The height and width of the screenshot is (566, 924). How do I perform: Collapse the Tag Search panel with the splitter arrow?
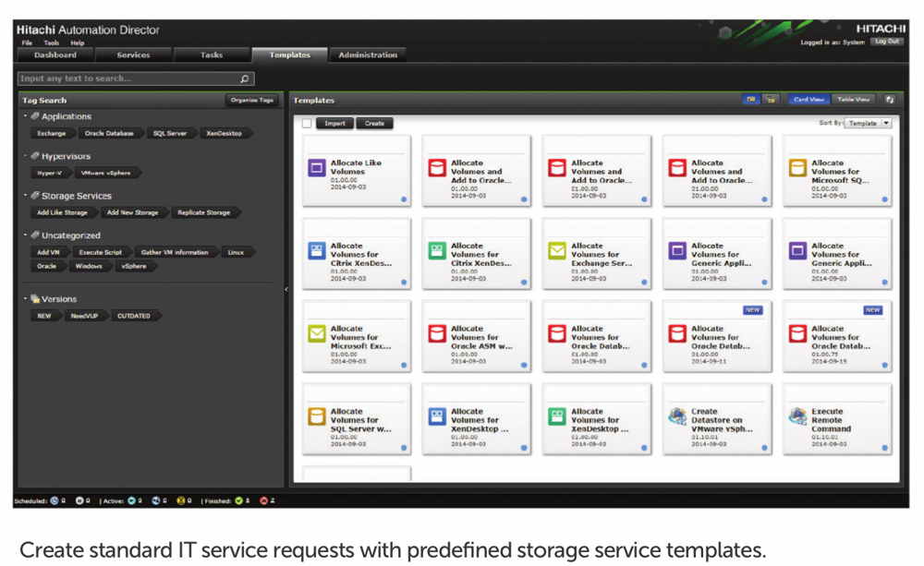click(286, 289)
